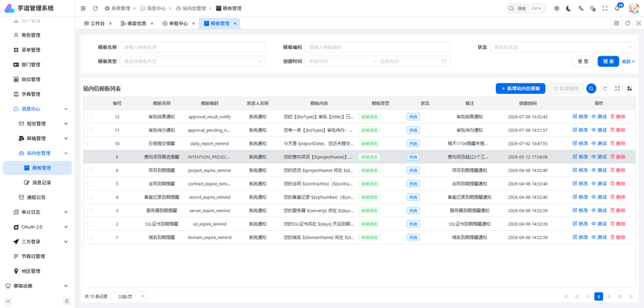
Task: Expand the 审计日志 menu
Action: (x=37, y=212)
